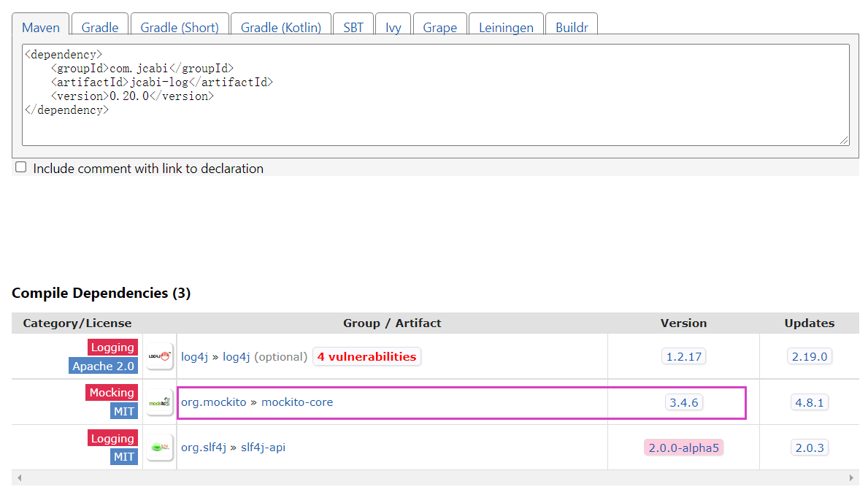This screenshot has height=495, width=868.
Task: Click the Group / Artifact column header
Action: click(x=392, y=323)
